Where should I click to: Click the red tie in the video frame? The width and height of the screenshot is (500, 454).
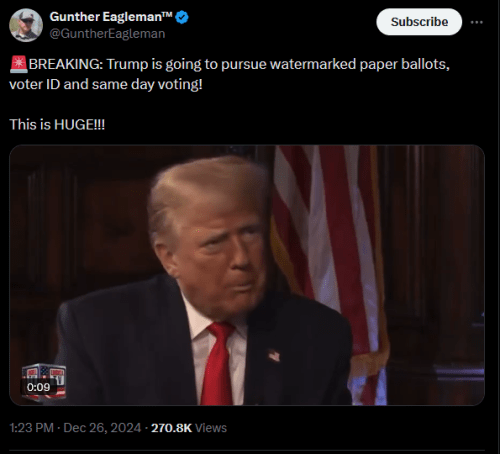[218, 363]
